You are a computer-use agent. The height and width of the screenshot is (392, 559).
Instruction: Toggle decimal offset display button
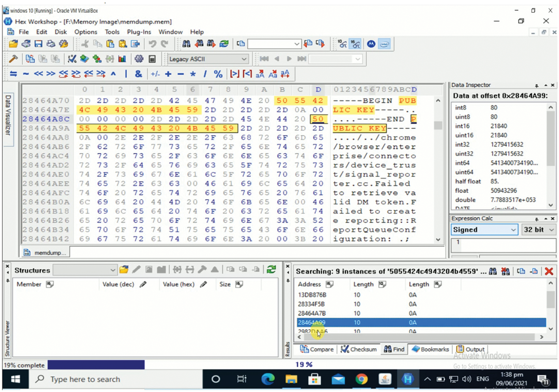click(x=342, y=44)
